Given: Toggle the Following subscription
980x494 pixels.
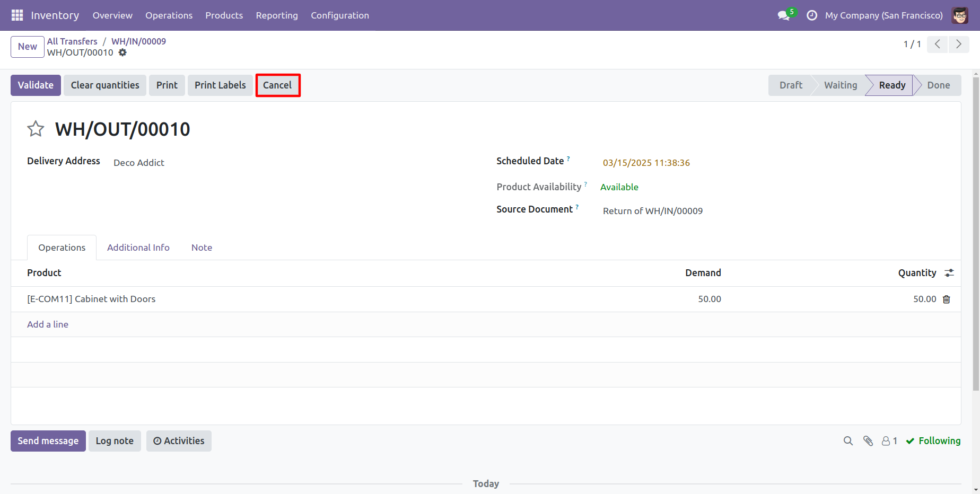Looking at the screenshot, I should click(933, 441).
